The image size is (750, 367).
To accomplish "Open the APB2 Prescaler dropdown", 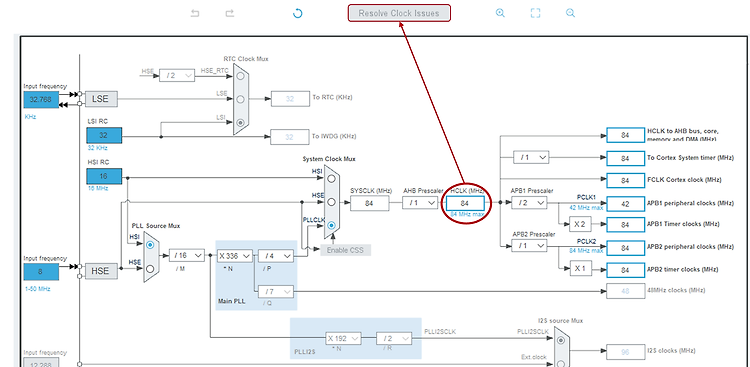I will 529,245.
